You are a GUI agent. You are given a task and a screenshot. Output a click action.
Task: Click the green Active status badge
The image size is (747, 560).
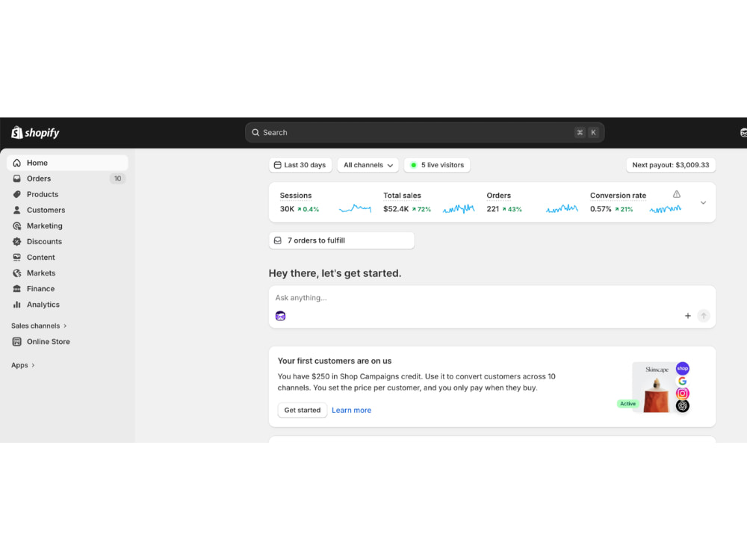[x=627, y=404]
